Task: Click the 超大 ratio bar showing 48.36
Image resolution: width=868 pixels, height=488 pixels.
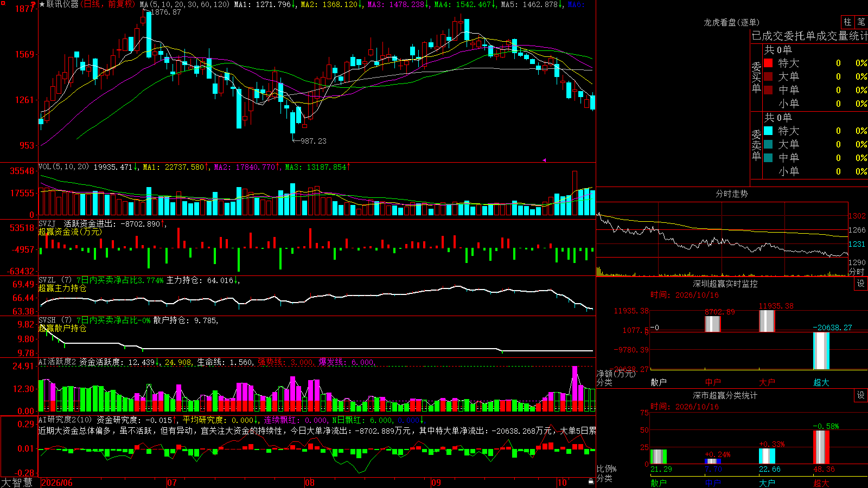Action: (821, 447)
